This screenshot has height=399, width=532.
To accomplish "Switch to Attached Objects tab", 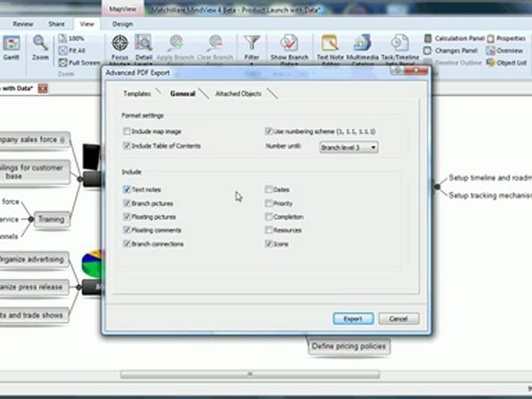I will [x=238, y=94].
